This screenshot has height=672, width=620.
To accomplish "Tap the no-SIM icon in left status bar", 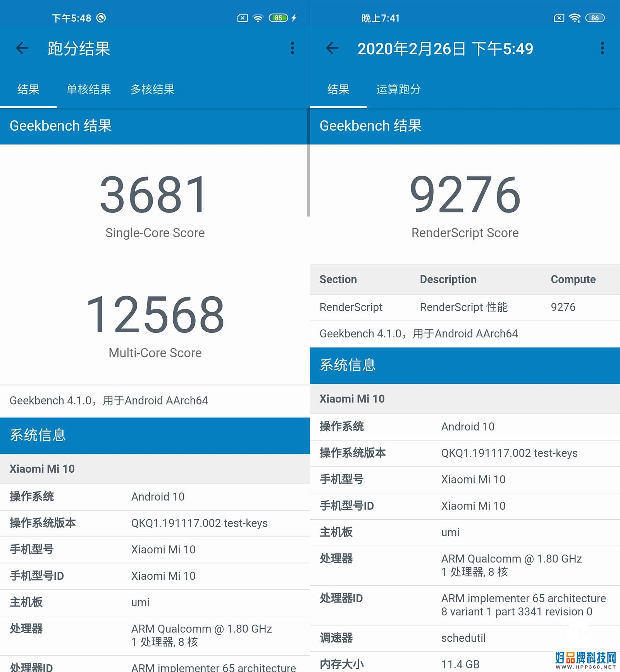I will [243, 18].
